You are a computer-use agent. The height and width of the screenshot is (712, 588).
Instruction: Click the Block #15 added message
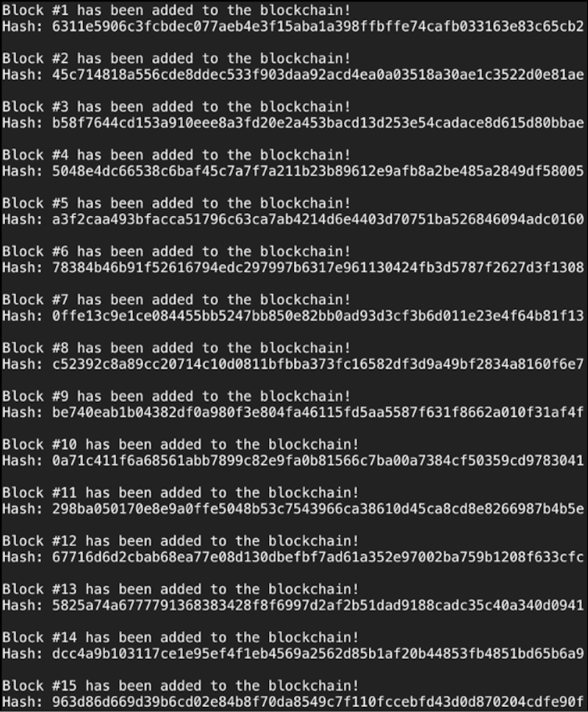click(180, 686)
